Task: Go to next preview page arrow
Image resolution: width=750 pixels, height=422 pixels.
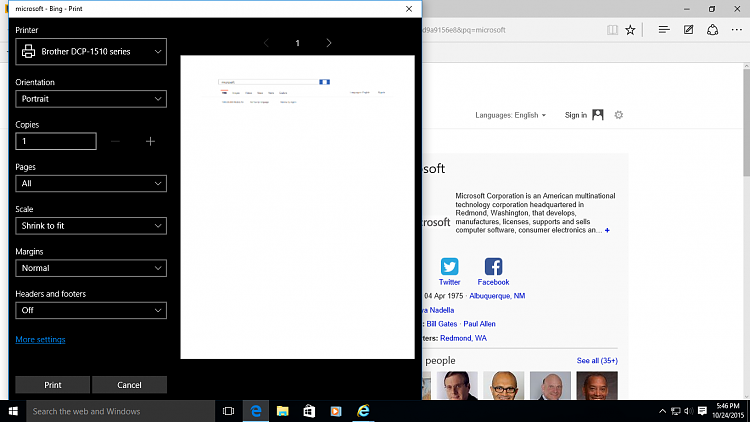Action: [x=329, y=43]
